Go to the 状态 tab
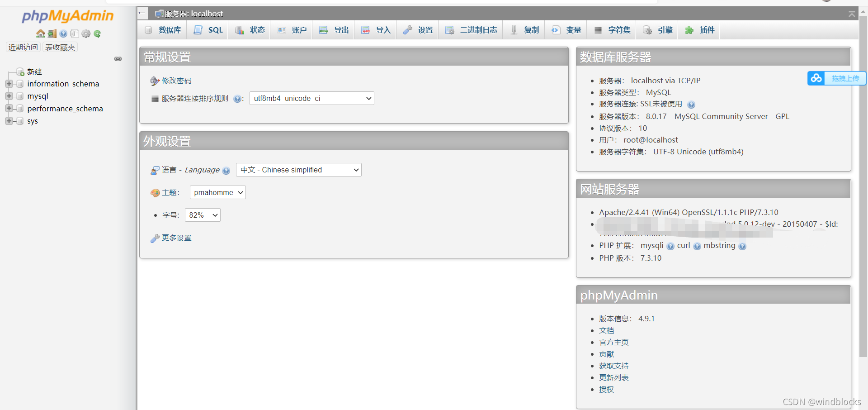Viewport: 868px width, 410px height. click(250, 30)
